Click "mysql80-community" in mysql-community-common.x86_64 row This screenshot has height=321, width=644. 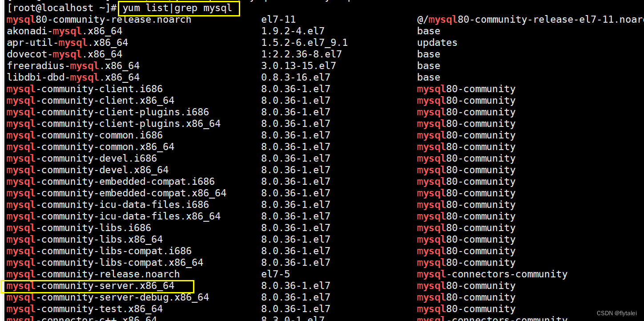coord(466,147)
